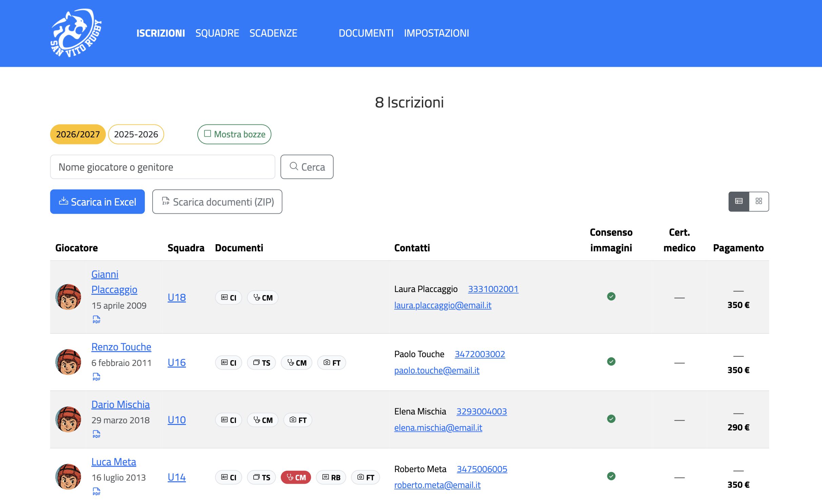This screenshot has height=504, width=822.
Task: Open Luca Meta's TS document badge
Action: click(261, 477)
